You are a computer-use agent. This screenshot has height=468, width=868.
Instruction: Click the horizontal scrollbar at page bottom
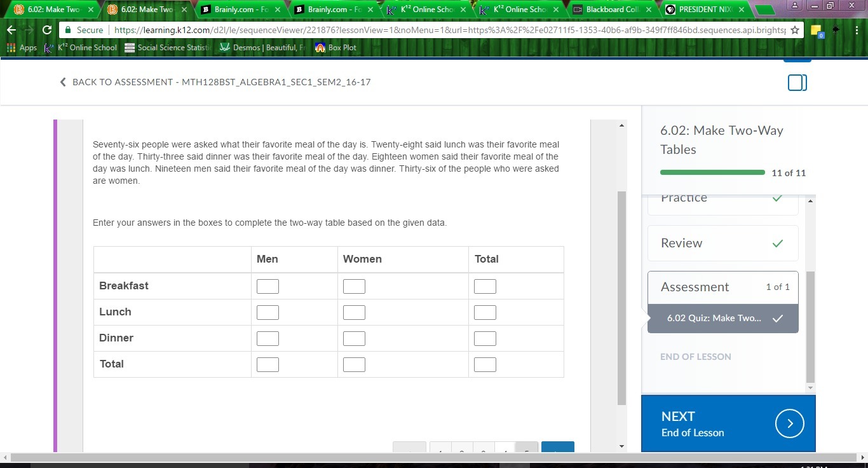(434, 457)
